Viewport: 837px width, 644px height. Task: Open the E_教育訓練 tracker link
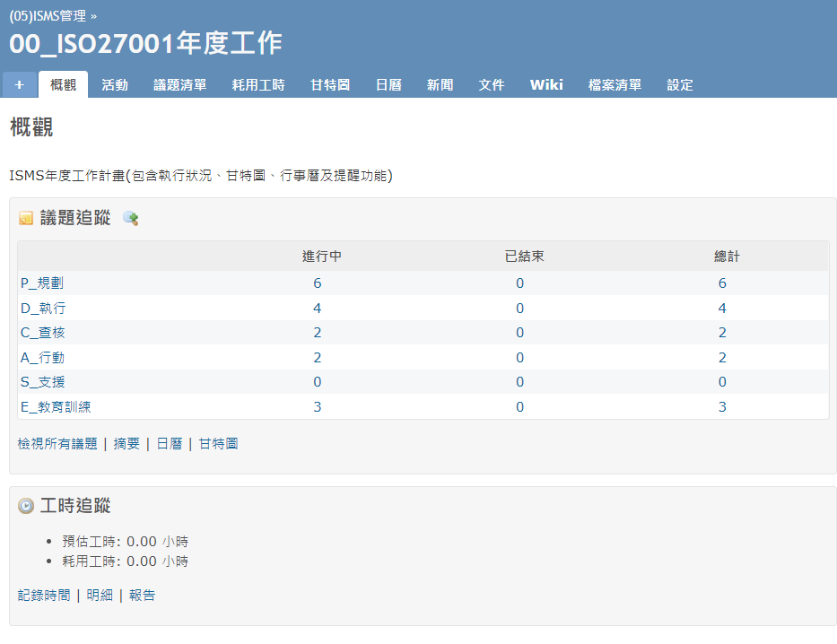point(56,407)
